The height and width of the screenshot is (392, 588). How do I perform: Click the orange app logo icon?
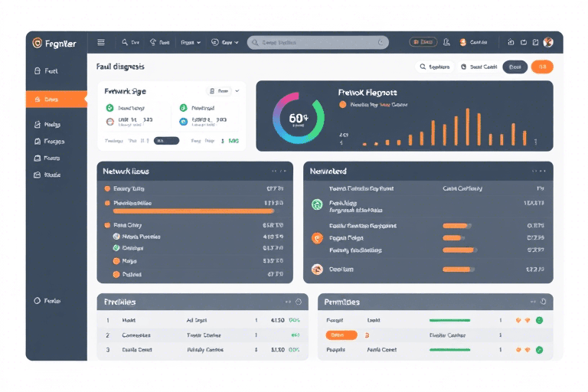tap(37, 43)
